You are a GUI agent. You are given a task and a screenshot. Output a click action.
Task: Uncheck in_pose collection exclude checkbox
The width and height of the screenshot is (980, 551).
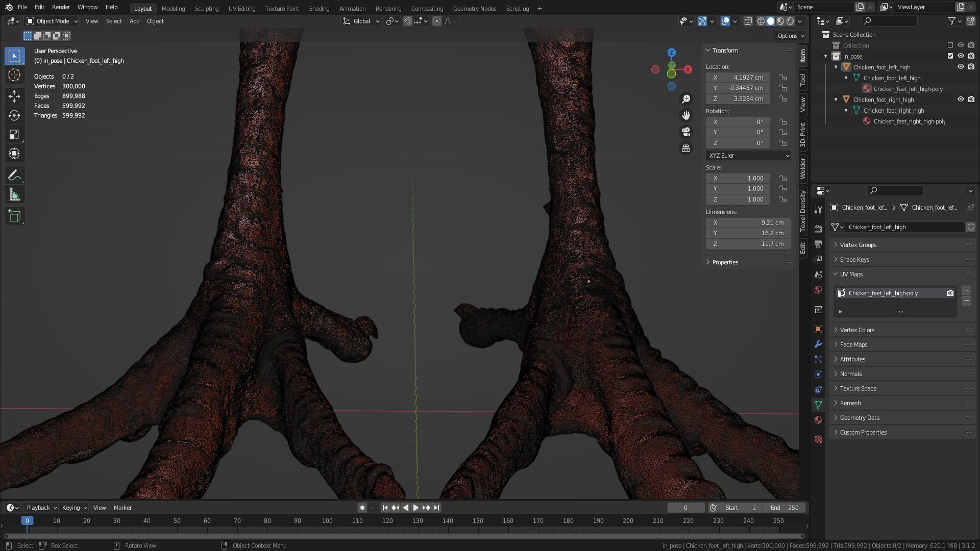pyautogui.click(x=950, y=56)
